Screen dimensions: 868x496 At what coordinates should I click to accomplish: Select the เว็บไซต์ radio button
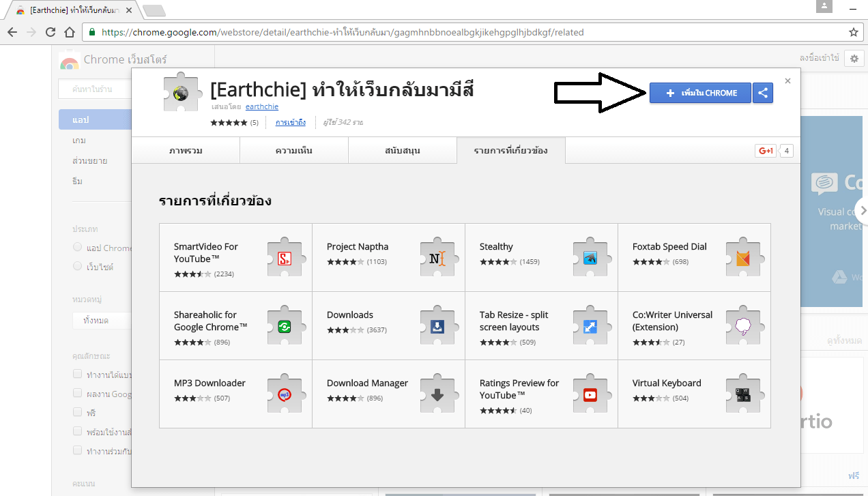click(78, 266)
